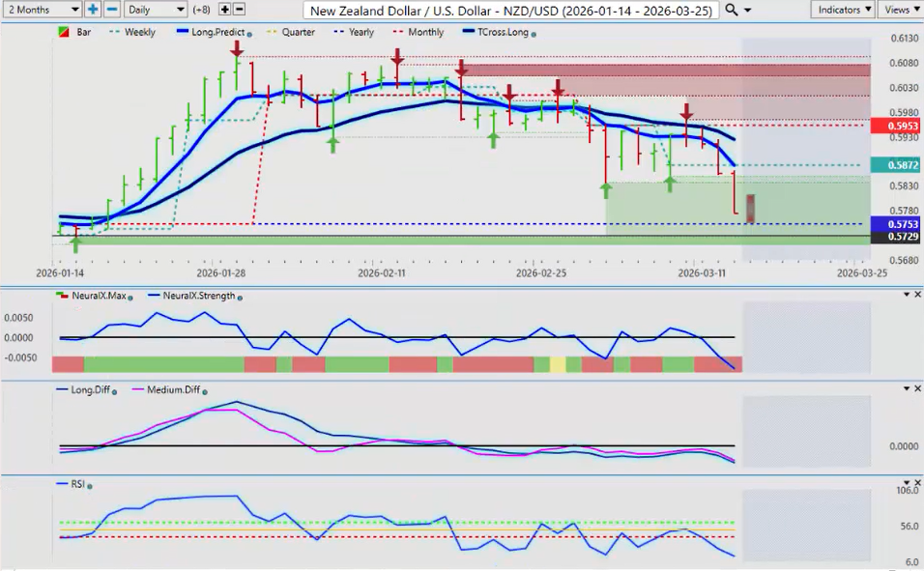Open the Indicators menu
Viewport: 924px width, 571px height.
click(843, 9)
